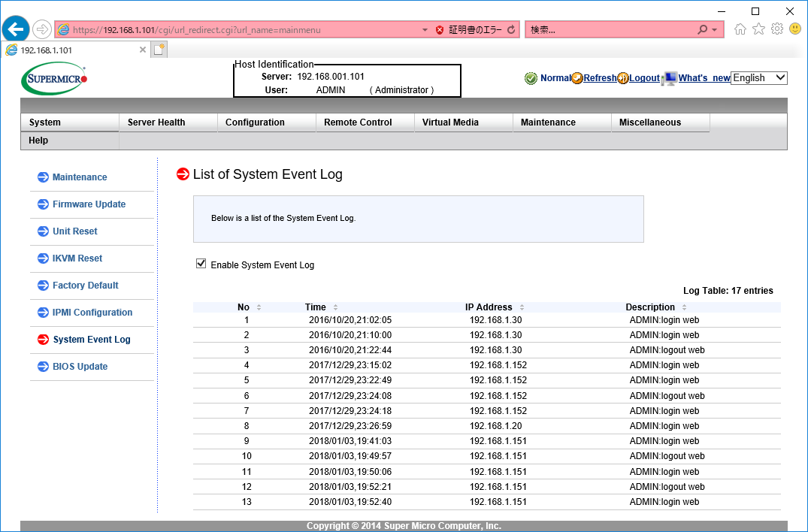Image resolution: width=808 pixels, height=532 pixels.
Task: Go to Firmware Update page
Action: click(x=89, y=204)
